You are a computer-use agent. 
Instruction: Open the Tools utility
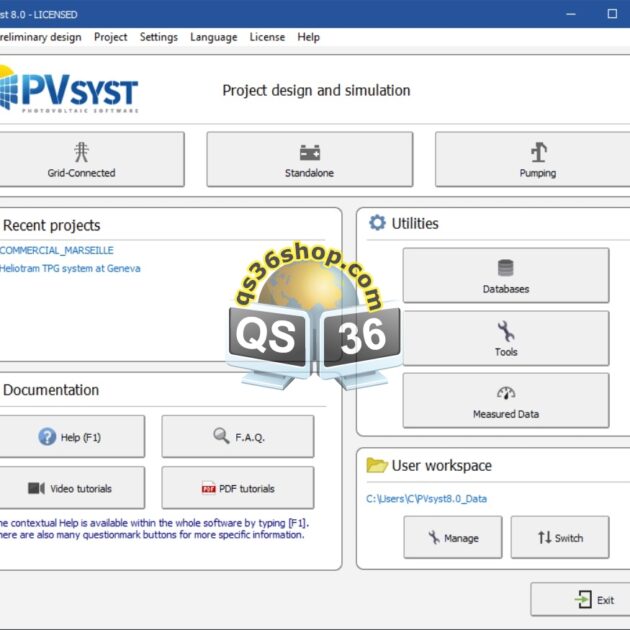(506, 338)
